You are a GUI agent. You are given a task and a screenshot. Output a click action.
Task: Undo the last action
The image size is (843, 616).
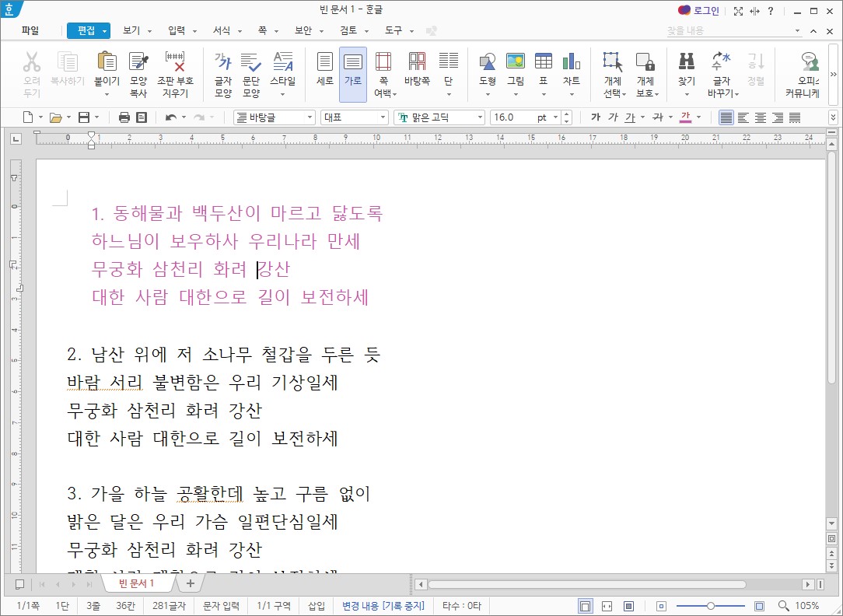(171, 117)
